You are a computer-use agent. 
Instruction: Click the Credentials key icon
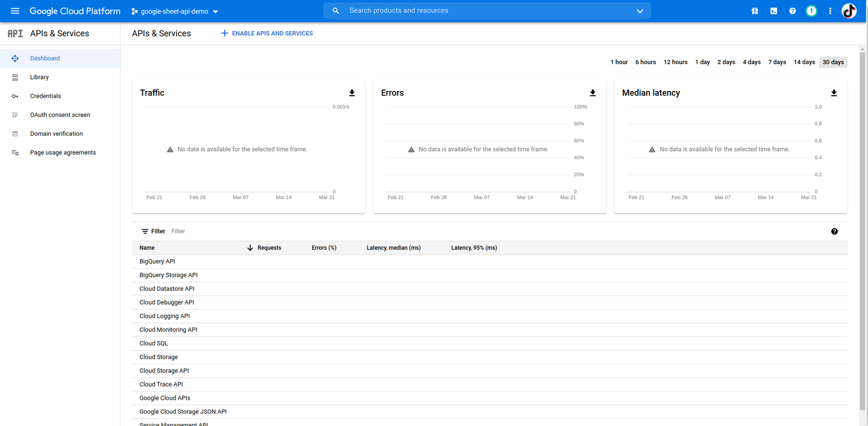tap(15, 96)
